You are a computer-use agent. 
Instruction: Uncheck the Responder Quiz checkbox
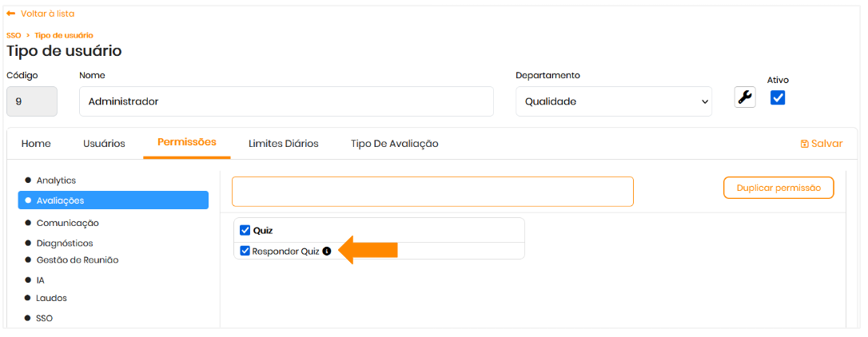click(x=245, y=251)
